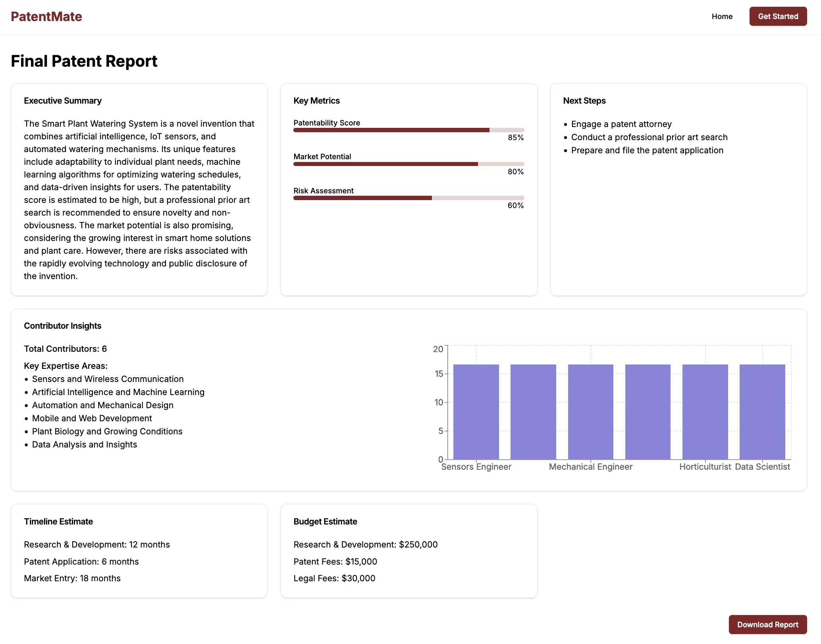Image resolution: width=821 pixels, height=644 pixels.
Task: Click 'Engage a patent attorney' item
Action: pos(621,124)
